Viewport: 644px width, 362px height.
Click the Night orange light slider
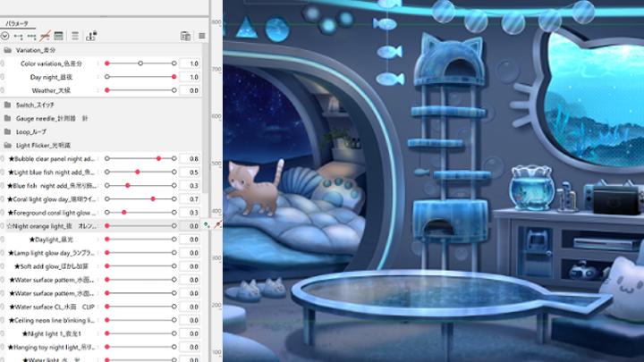[x=140, y=226]
